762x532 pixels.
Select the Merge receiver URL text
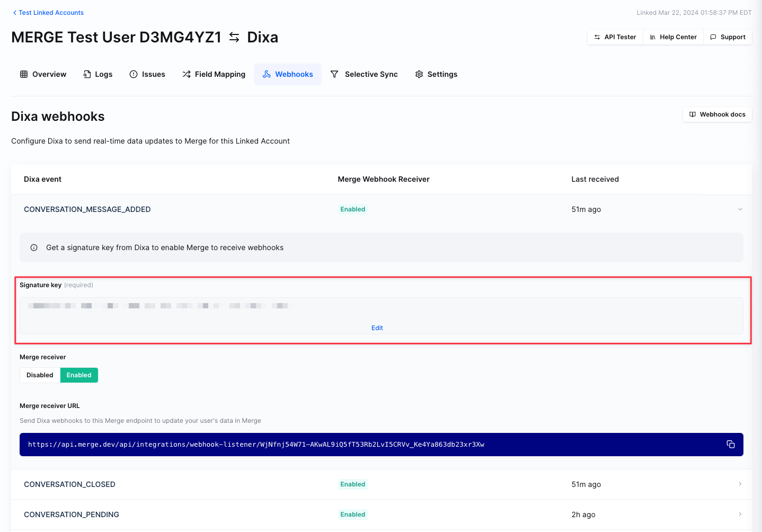pos(256,445)
